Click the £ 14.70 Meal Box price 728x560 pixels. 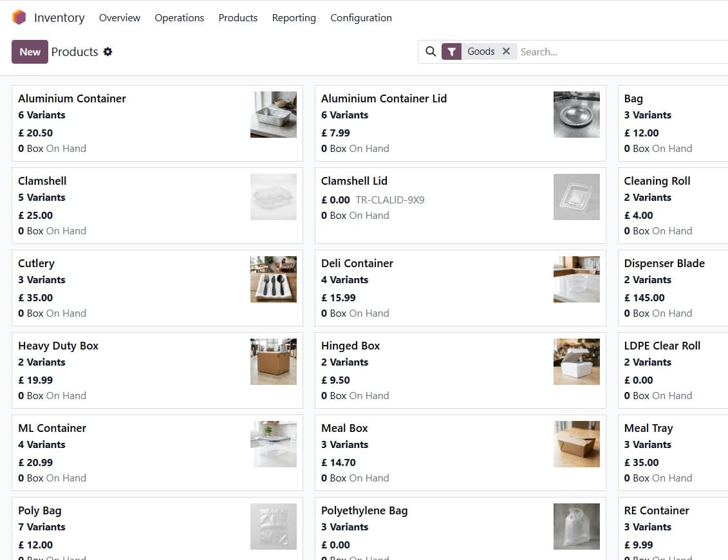point(338,463)
